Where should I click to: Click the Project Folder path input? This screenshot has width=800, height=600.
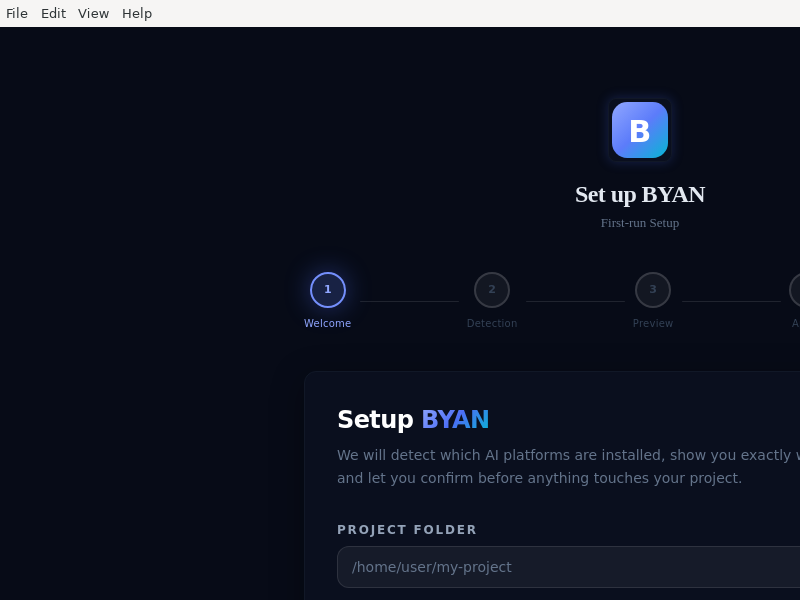(x=568, y=567)
